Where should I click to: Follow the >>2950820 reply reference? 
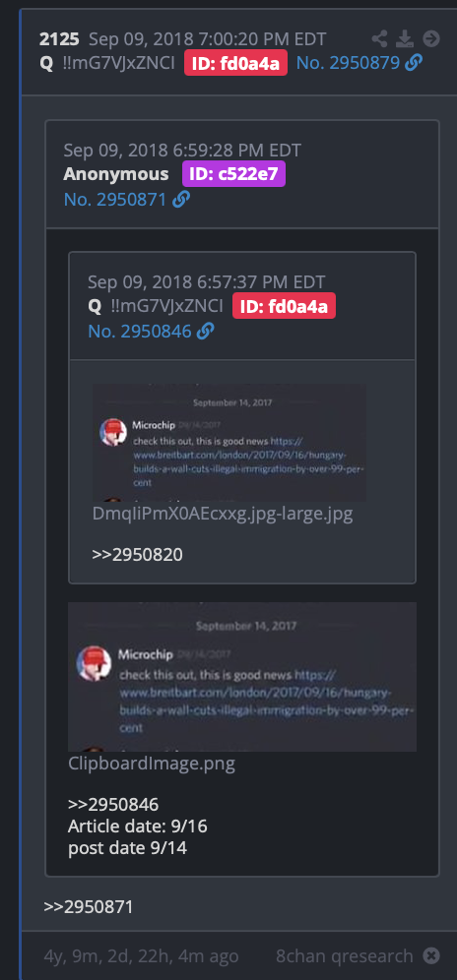(137, 554)
